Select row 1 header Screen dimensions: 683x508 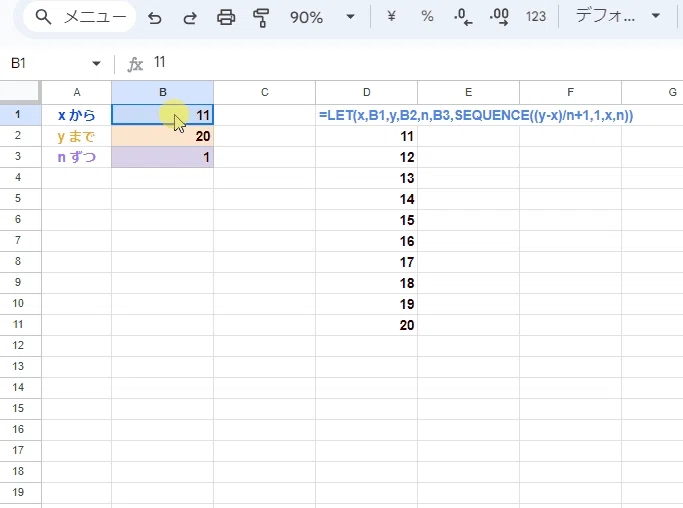click(x=20, y=115)
